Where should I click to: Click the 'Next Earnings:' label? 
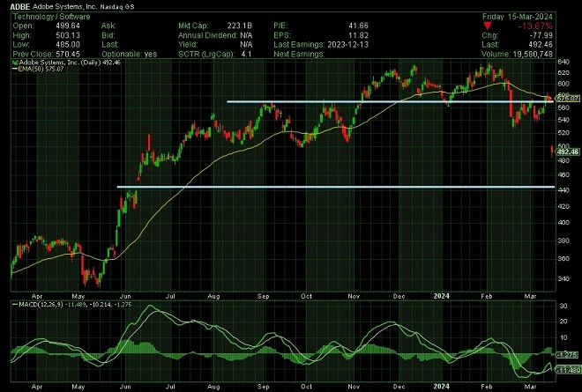coord(299,54)
